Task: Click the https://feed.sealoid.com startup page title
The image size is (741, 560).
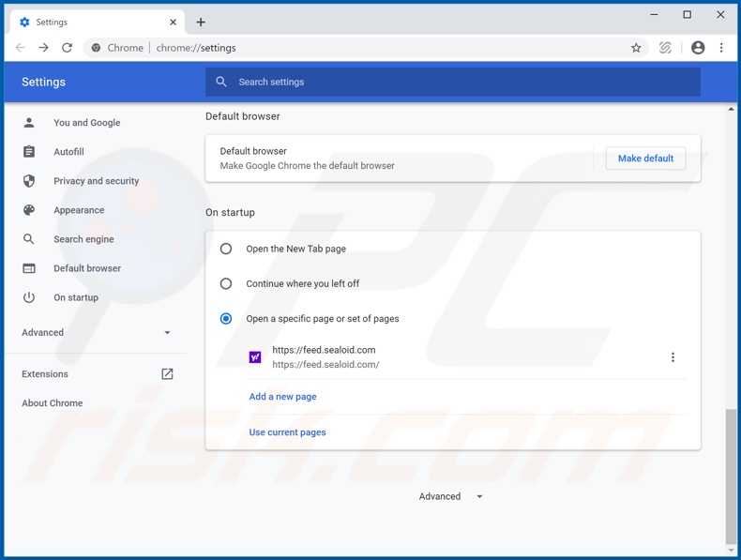Action: point(324,350)
